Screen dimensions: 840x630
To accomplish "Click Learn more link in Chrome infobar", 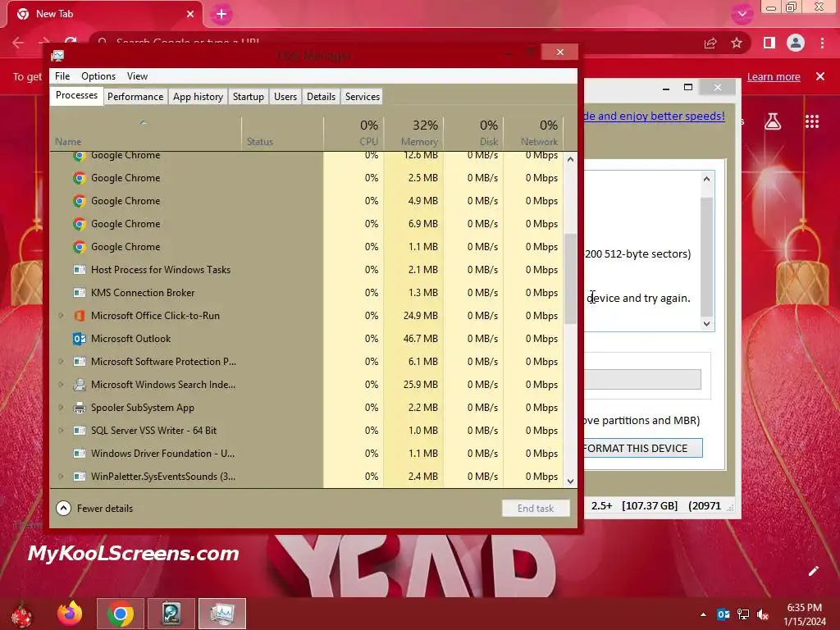I will pyautogui.click(x=774, y=76).
